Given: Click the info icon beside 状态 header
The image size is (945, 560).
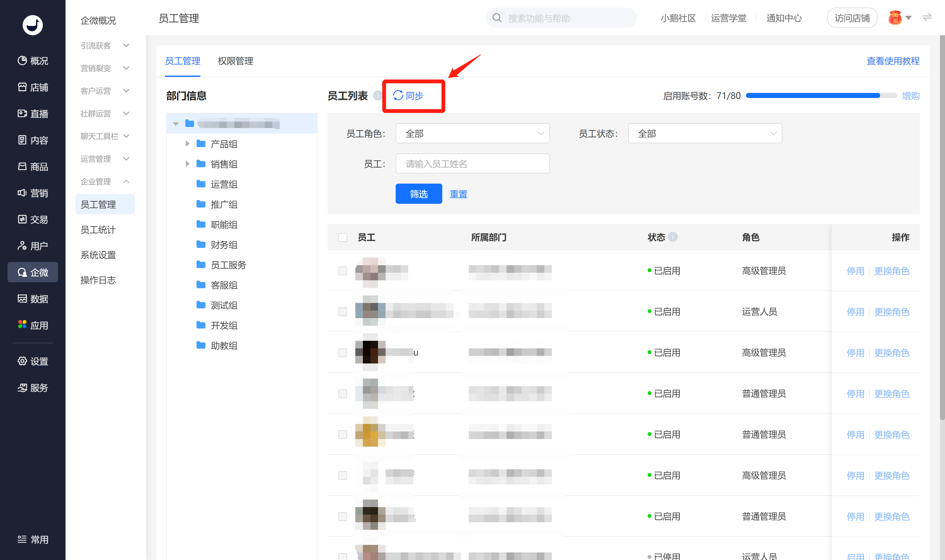Looking at the screenshot, I should point(673,237).
